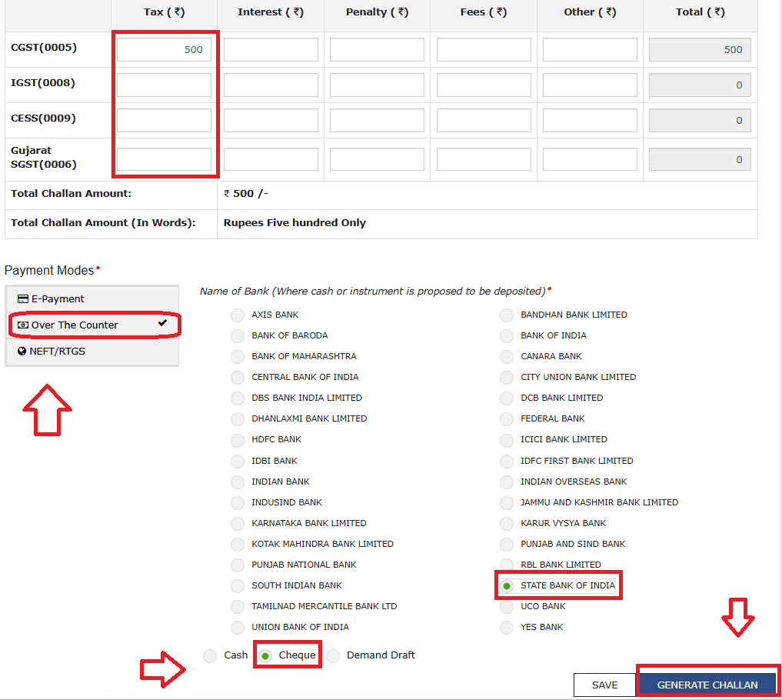Click the E-Payment card icon
The image size is (782, 700).
coord(23,299)
